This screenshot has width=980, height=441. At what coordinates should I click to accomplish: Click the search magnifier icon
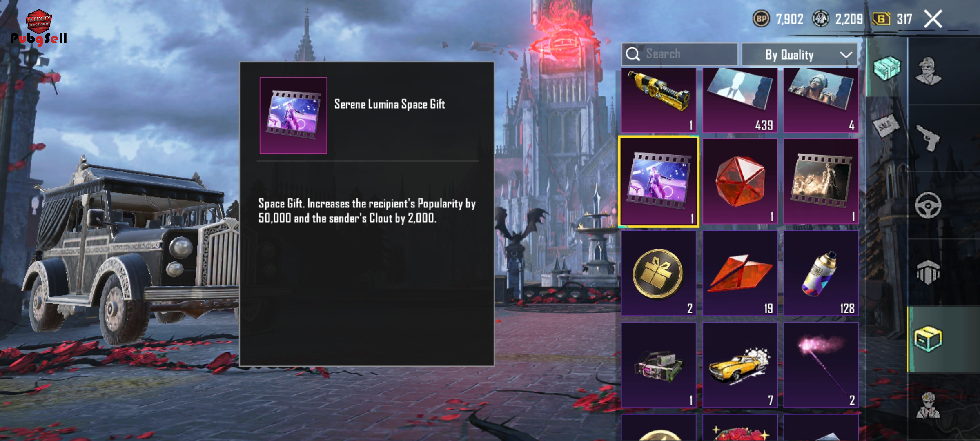click(x=633, y=54)
